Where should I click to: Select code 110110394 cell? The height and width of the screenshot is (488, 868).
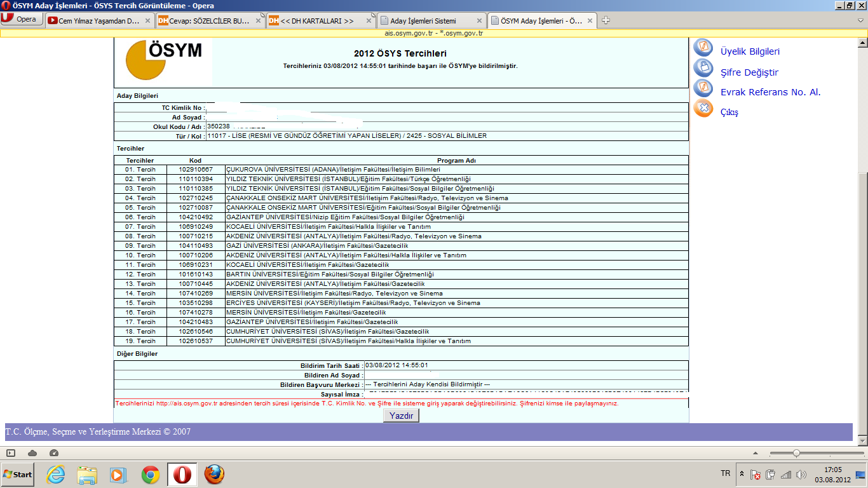click(196, 179)
